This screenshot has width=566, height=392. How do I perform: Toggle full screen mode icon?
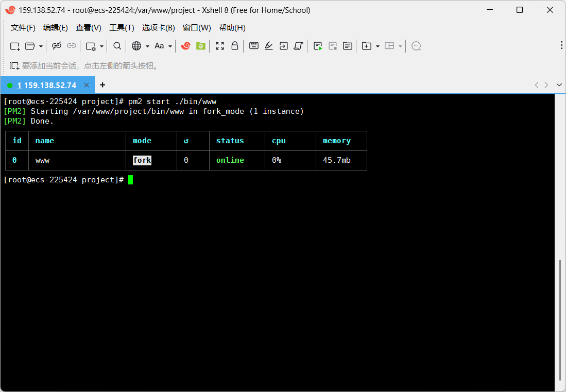point(220,46)
